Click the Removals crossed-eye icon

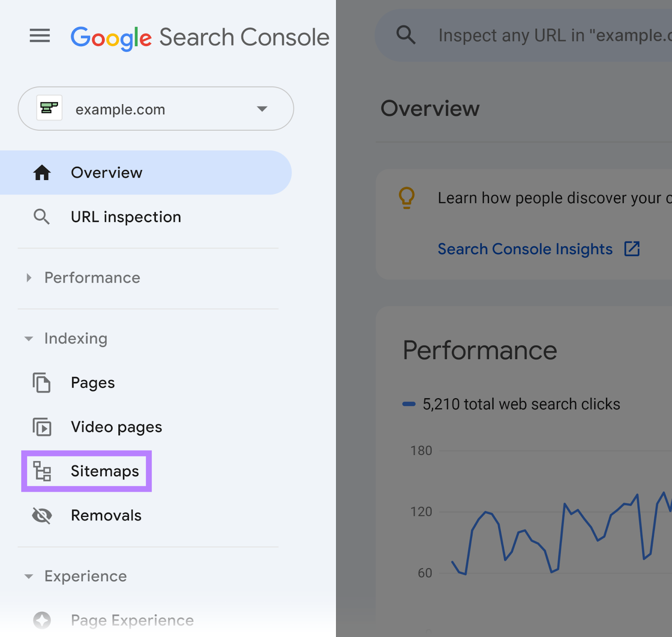pos(42,515)
